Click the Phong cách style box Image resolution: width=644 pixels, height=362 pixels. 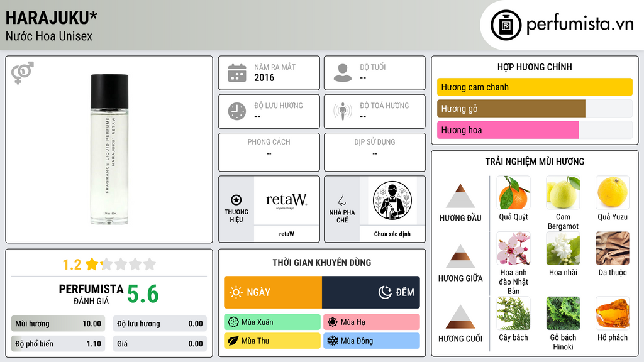coord(269,152)
